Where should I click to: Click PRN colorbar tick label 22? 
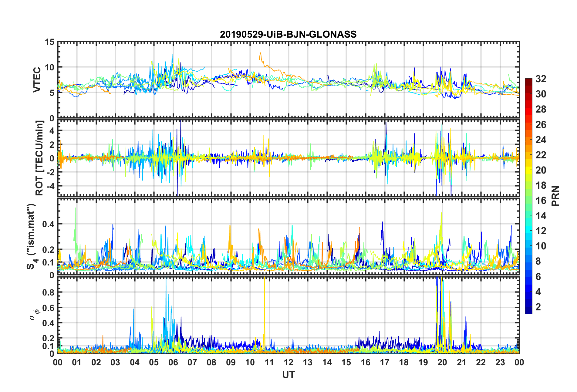[x=541, y=155]
